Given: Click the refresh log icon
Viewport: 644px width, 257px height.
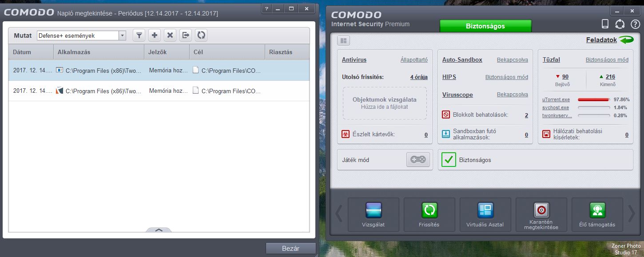Looking at the screenshot, I should pos(201,36).
